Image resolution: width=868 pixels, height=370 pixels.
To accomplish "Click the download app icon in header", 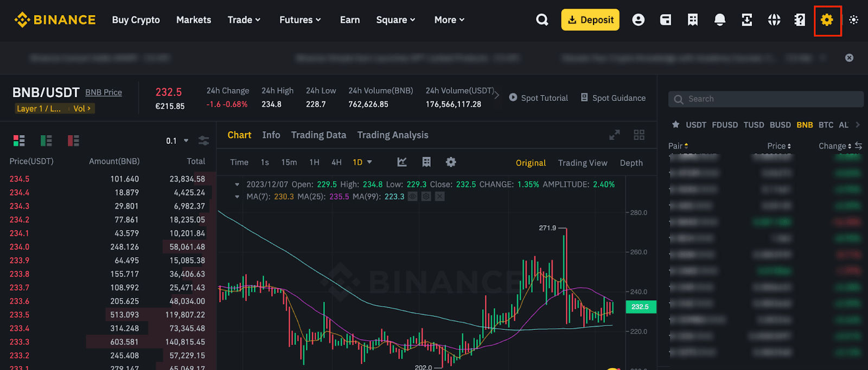I will coord(747,20).
